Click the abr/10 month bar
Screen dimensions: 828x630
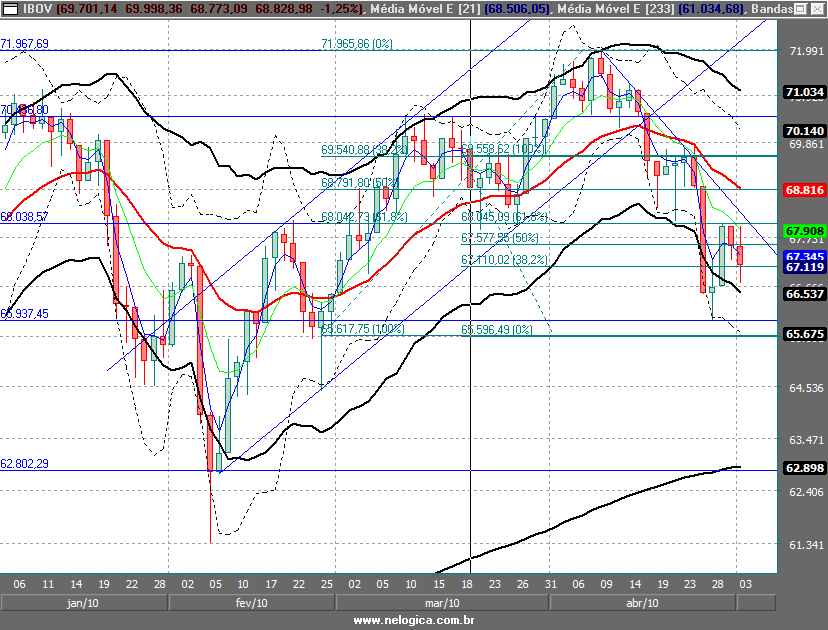(642, 603)
